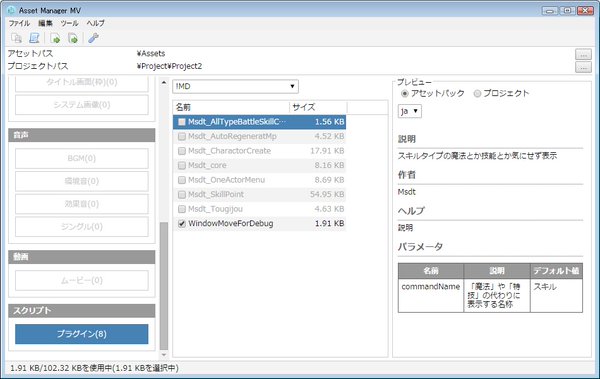Open the ツール menu
This screenshot has width=600, height=379.
click(69, 23)
